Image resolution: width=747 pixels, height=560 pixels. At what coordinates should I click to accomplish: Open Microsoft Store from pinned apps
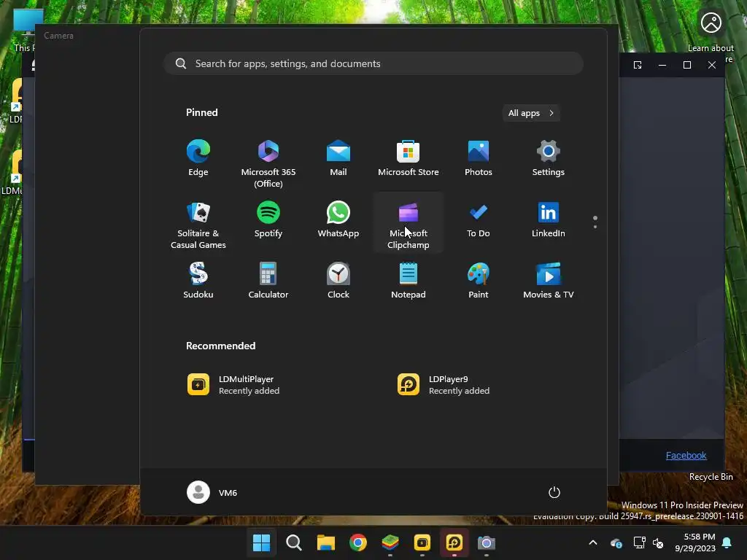tap(409, 158)
